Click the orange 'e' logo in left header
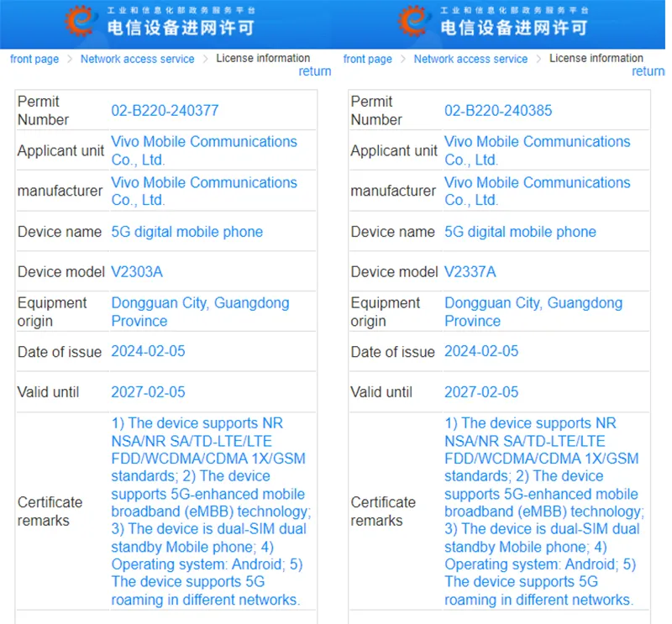 pyautogui.click(x=79, y=20)
